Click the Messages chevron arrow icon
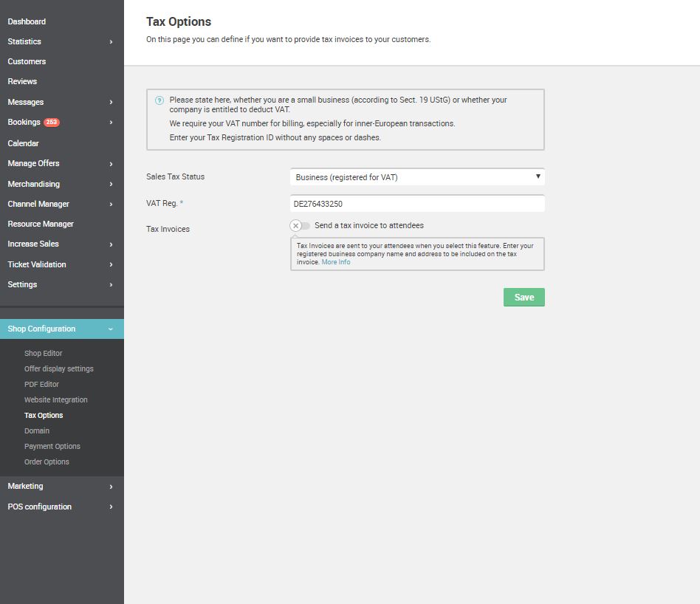Image resolution: width=700 pixels, height=604 pixels. [x=111, y=102]
